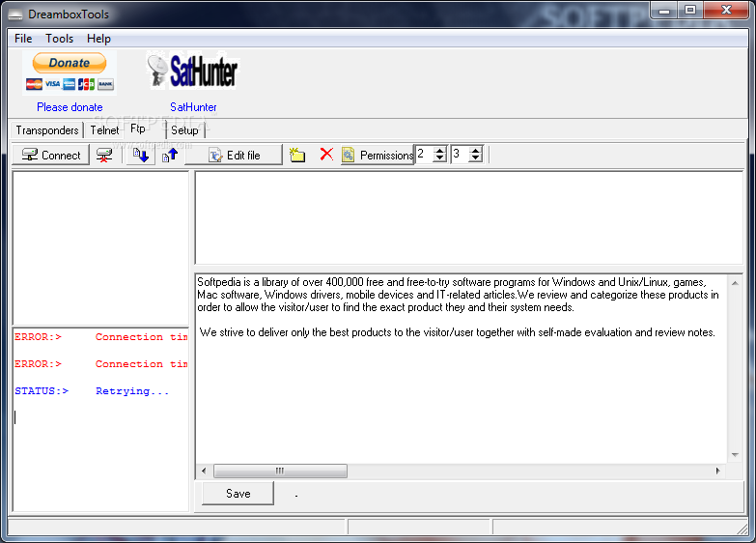Image resolution: width=756 pixels, height=543 pixels.
Task: Click the DreamboxTools title bar icon
Action: [15, 14]
